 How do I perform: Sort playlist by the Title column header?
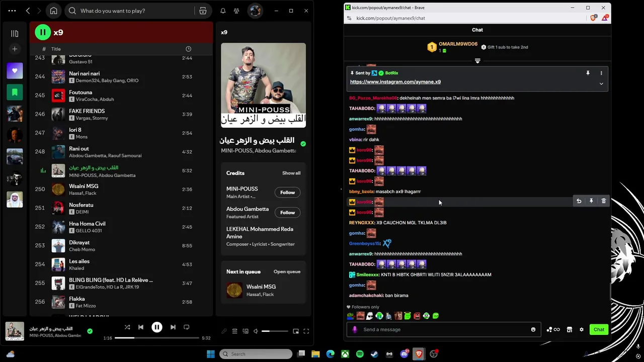coord(56,49)
